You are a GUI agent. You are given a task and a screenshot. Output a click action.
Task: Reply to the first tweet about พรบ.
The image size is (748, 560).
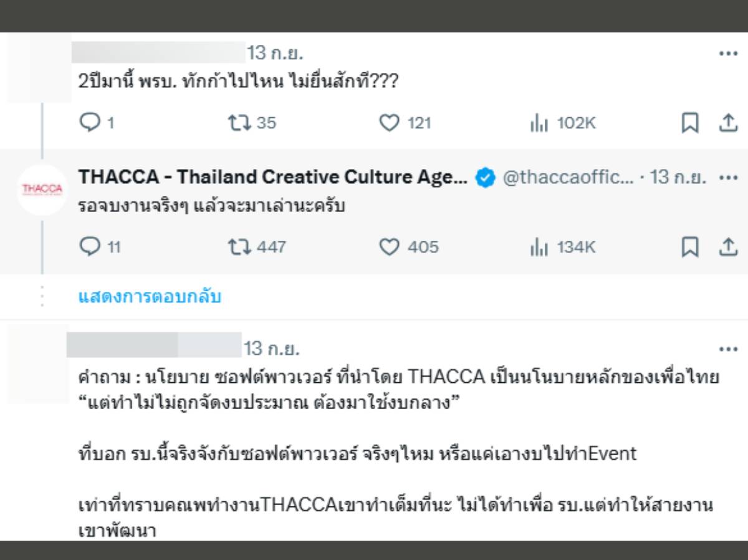[x=90, y=123]
